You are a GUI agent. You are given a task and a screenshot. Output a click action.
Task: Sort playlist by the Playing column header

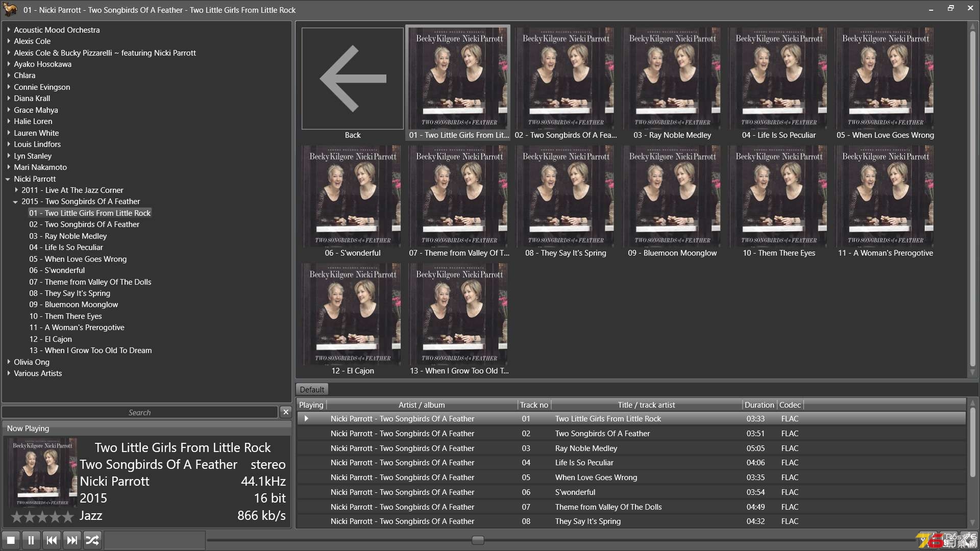(x=311, y=405)
